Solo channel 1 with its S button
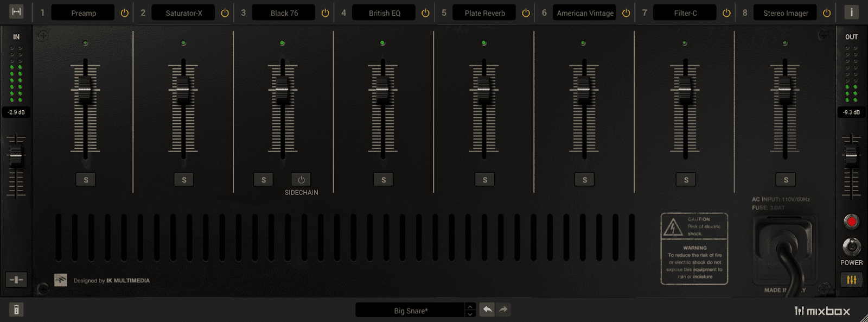The image size is (868, 322). coord(86,180)
